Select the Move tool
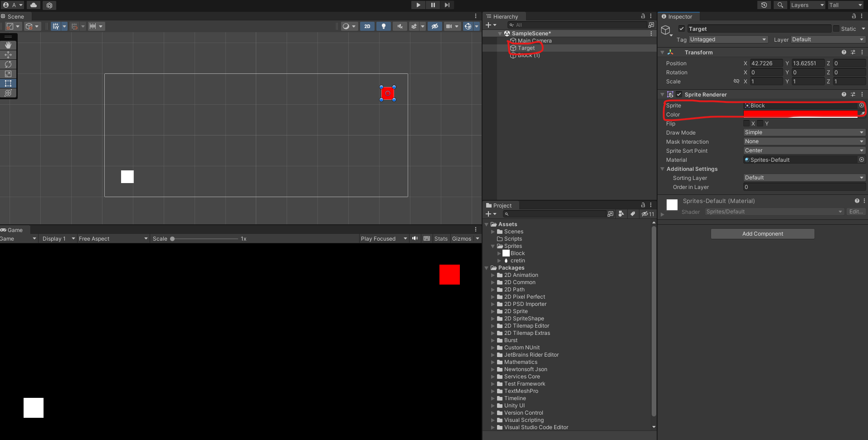This screenshot has height=440, width=868. coord(8,55)
